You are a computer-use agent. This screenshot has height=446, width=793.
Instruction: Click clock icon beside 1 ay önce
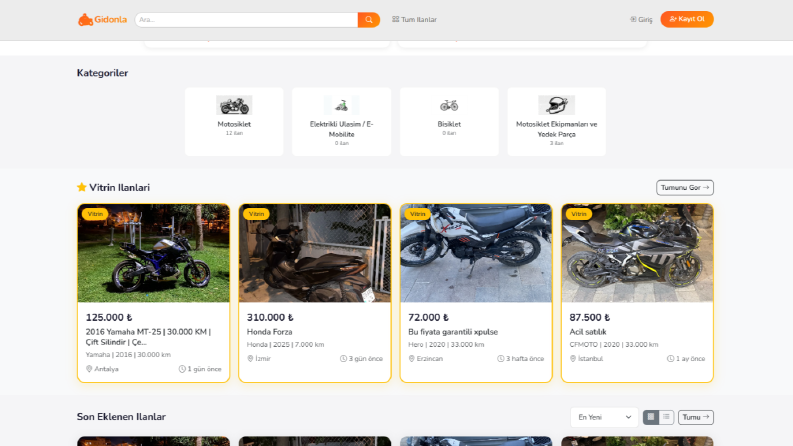(671, 359)
